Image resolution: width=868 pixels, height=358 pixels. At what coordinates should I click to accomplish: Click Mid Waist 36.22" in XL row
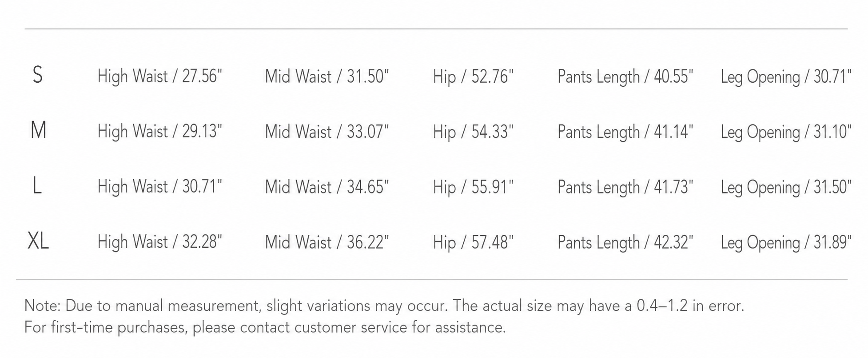(x=327, y=242)
